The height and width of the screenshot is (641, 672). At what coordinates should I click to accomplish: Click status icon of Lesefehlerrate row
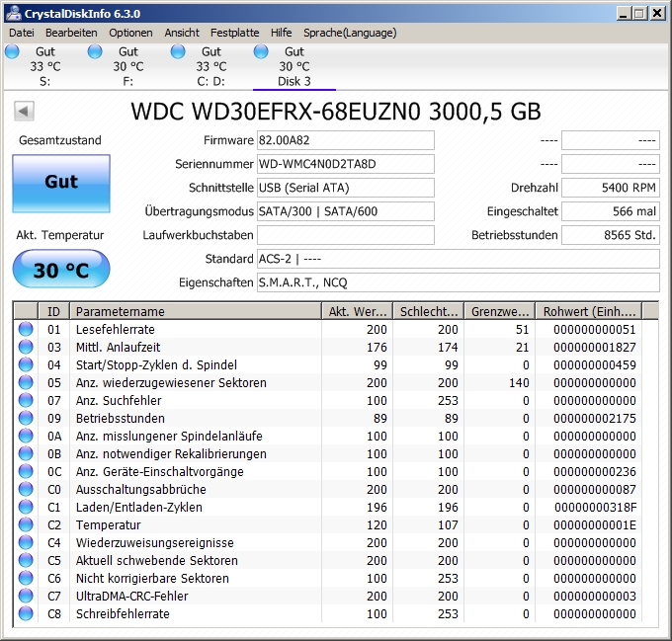[26, 329]
